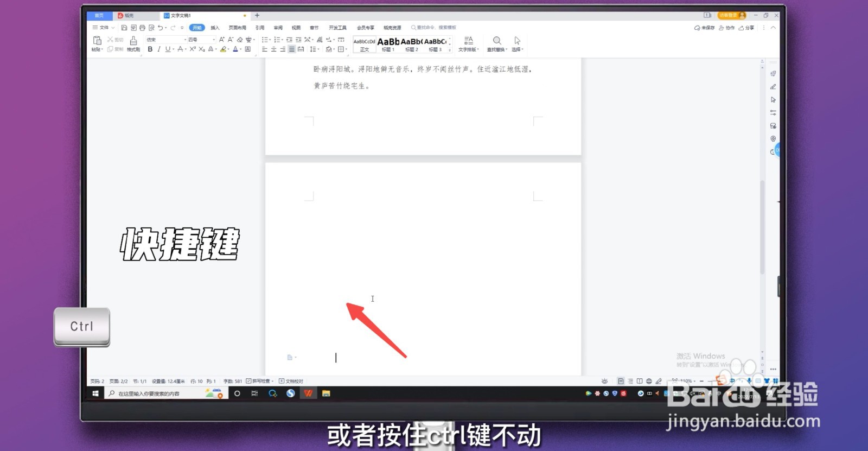Switch to the 开始 tab
This screenshot has height=451, width=868.
pos(197,28)
